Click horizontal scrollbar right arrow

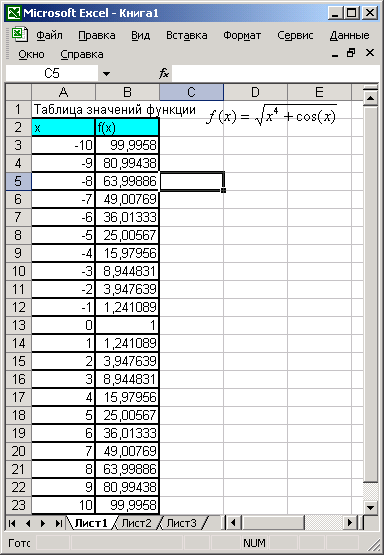pyautogui.click(x=350, y=522)
